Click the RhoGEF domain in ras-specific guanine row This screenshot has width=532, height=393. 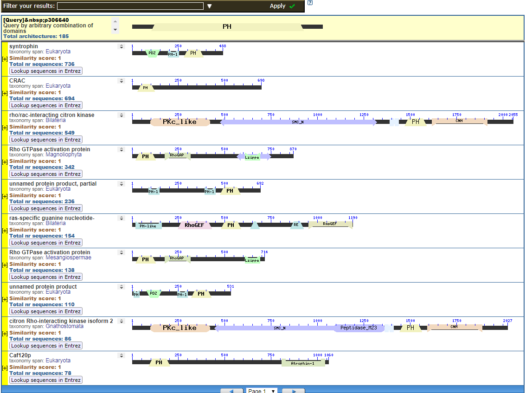pyautogui.click(x=194, y=225)
